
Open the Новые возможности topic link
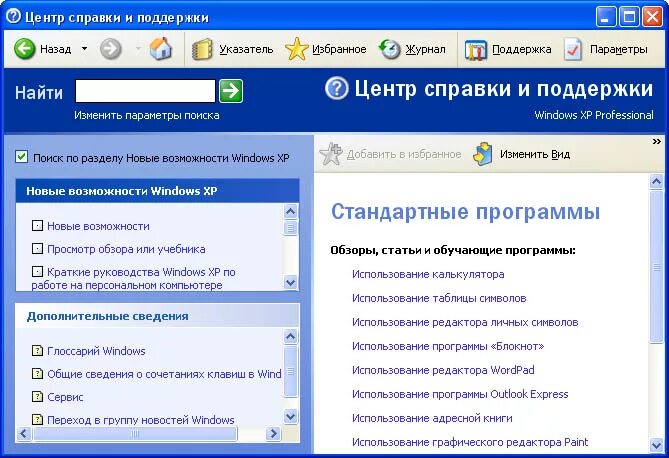(x=98, y=226)
